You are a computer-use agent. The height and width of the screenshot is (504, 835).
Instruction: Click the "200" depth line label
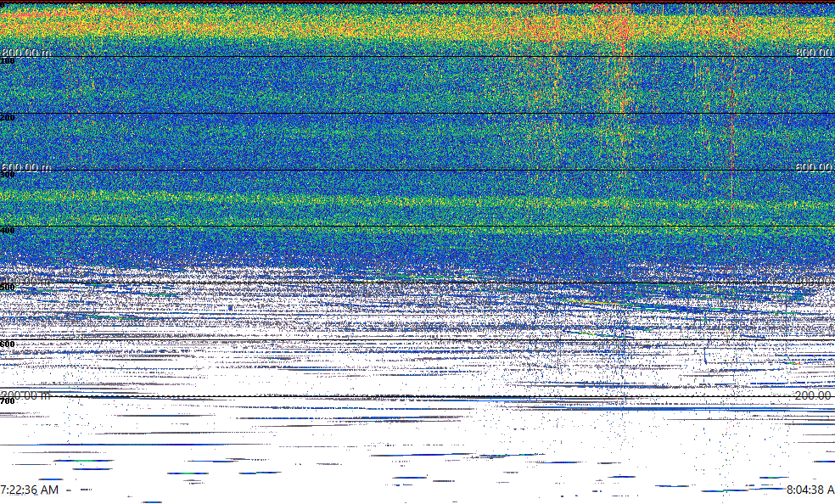click(8, 118)
